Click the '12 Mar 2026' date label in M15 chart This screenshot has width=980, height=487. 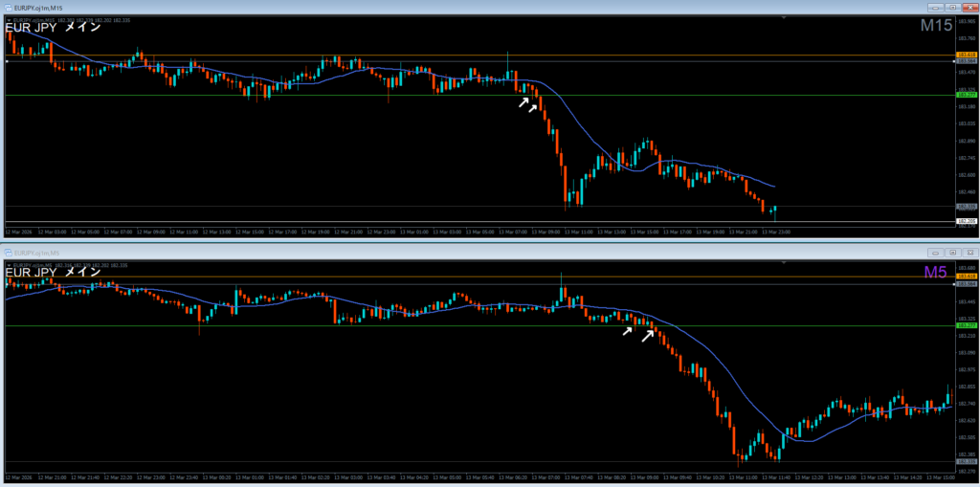[18, 232]
